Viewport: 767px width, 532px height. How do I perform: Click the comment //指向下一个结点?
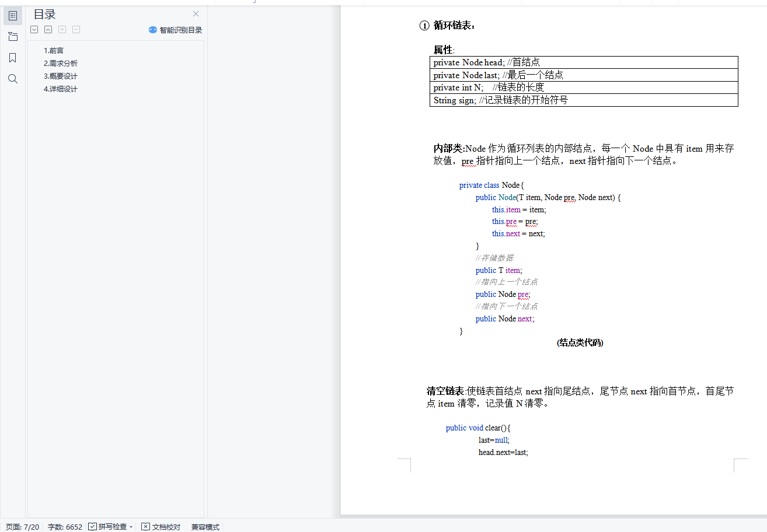point(507,307)
